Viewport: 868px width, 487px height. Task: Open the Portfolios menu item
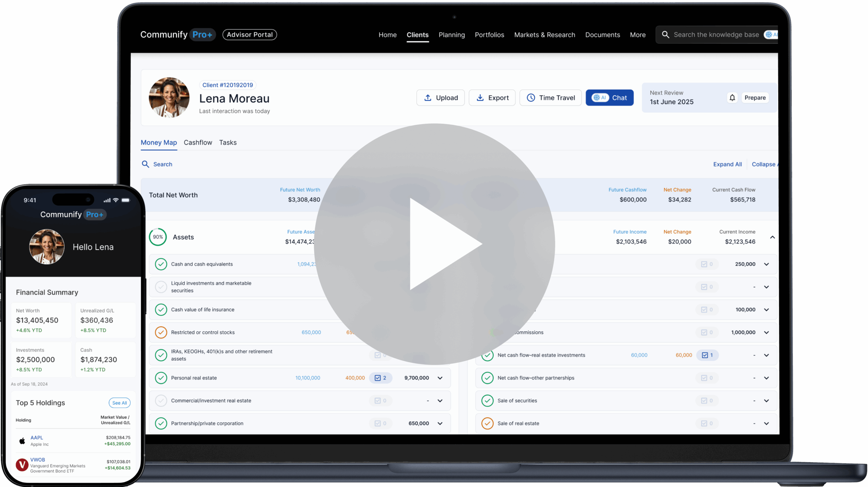point(489,35)
